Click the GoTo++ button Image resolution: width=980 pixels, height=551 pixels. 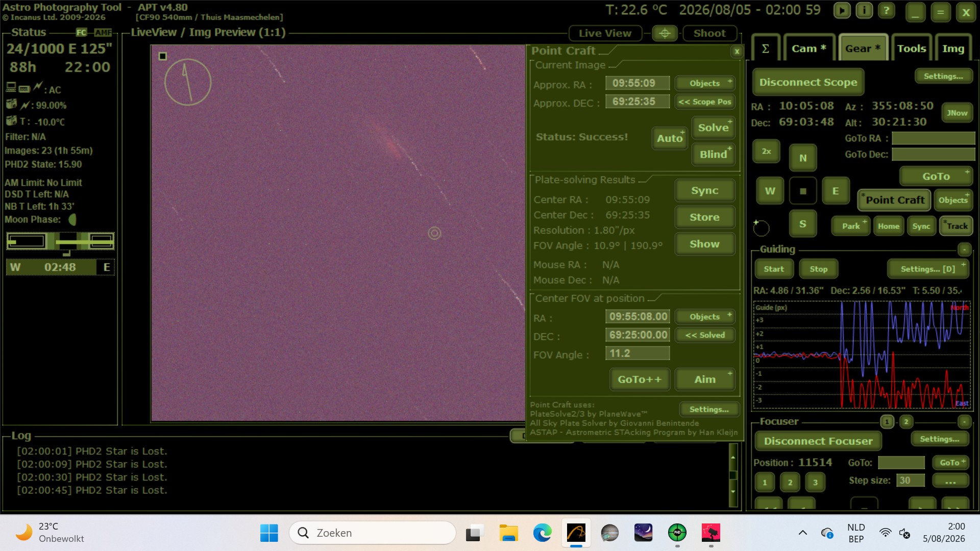tap(639, 379)
